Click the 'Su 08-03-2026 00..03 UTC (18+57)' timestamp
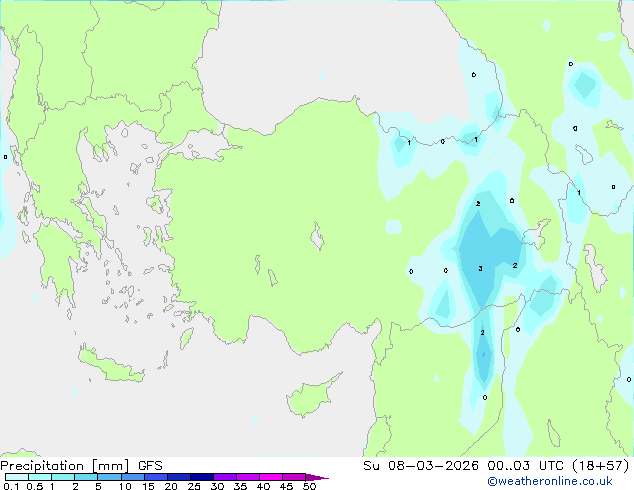The height and width of the screenshot is (490, 634). 496,466
